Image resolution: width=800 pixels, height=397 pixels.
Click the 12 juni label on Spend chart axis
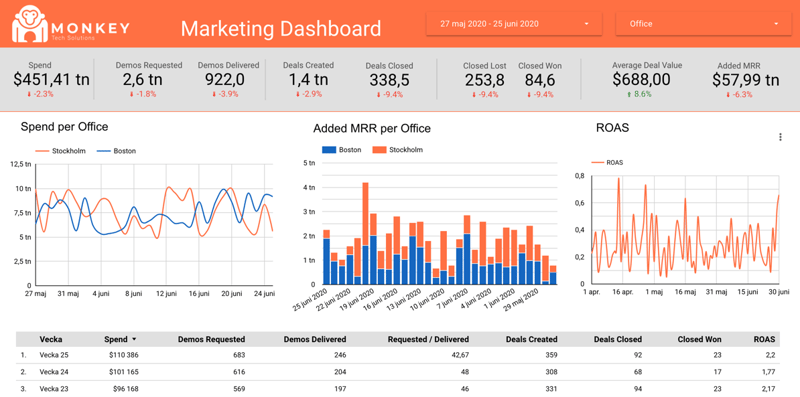pos(166,293)
